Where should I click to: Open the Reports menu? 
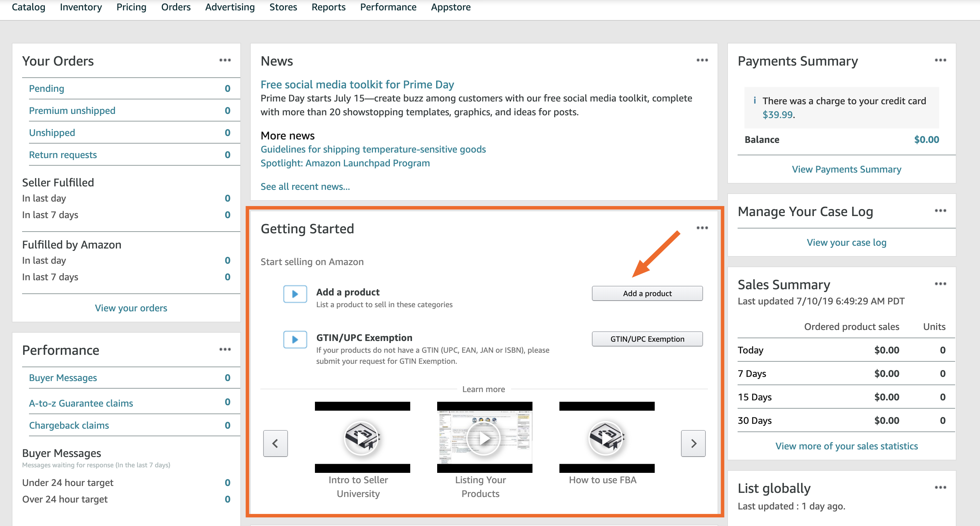click(x=328, y=7)
